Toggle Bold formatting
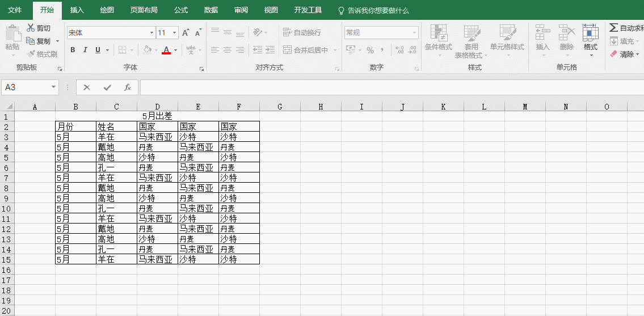This screenshot has width=644, height=316. [x=73, y=50]
